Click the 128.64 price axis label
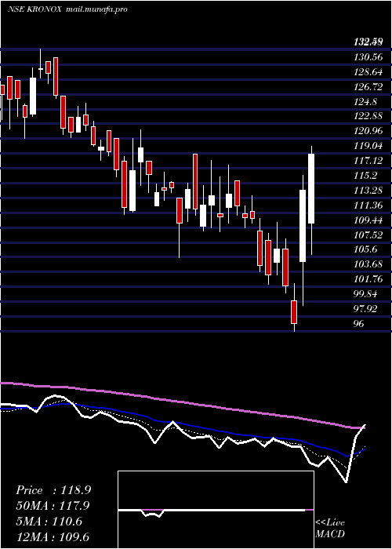Viewport: 392px width, 549px height. coord(368,72)
